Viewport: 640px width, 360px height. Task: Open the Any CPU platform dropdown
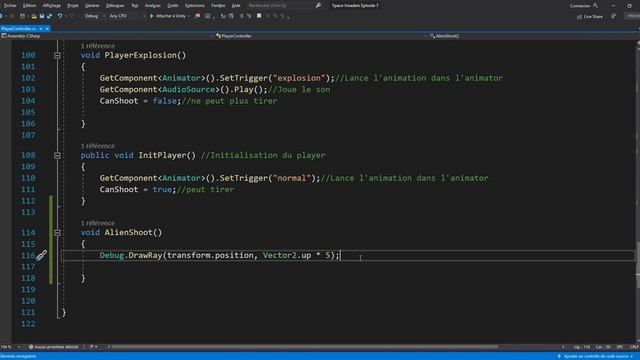127,16
